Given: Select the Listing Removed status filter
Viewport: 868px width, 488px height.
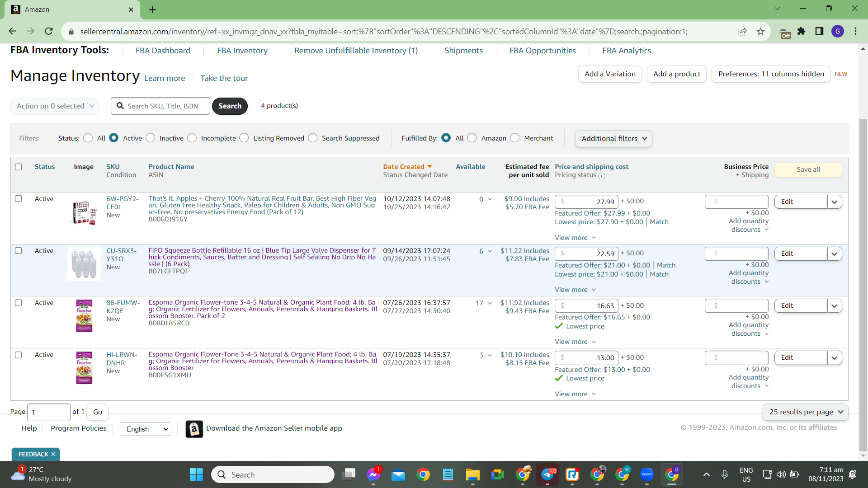Looking at the screenshot, I should click(245, 138).
